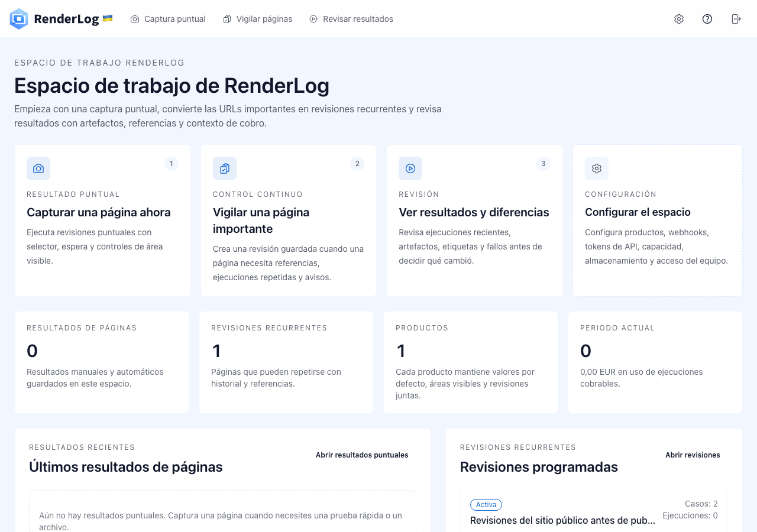Screen dimensions: 757x532
Task: Click Abrir resultados puntuales link
Action: coord(362,455)
